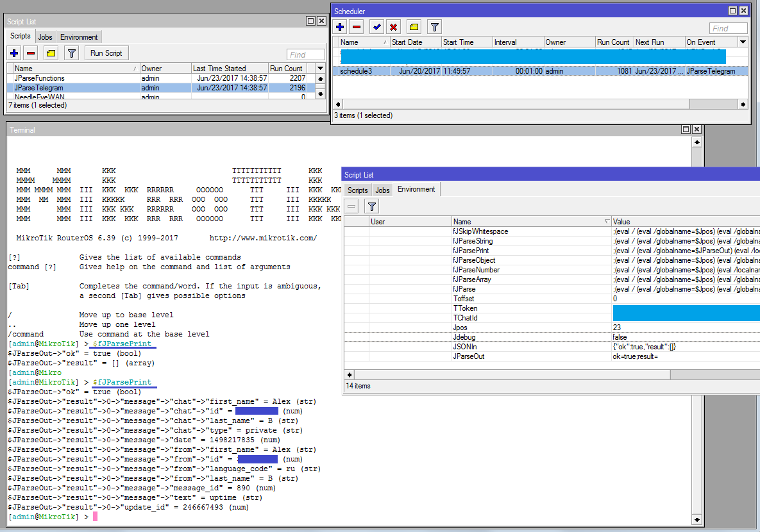Disable schedule using red X icon
Screen dimensions: 760x532
(394, 27)
